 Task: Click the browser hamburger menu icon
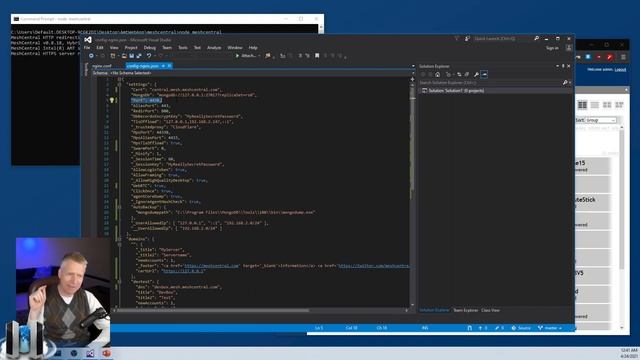click(x=623, y=57)
